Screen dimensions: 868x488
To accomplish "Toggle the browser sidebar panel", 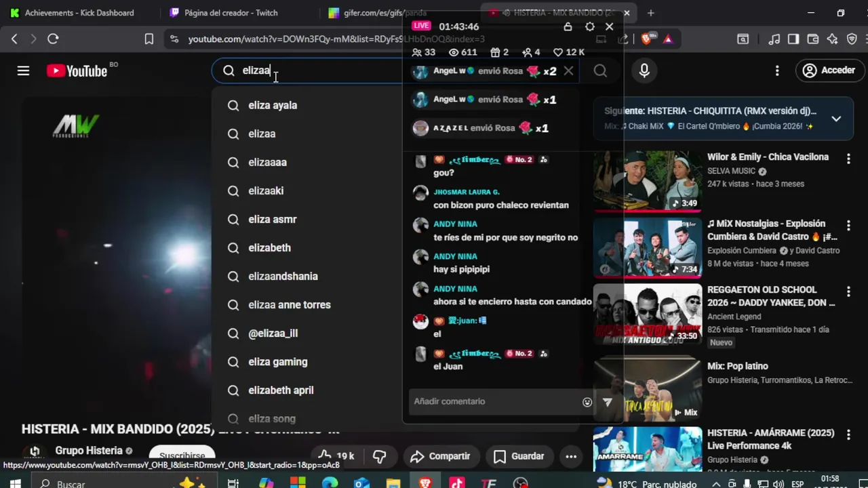I will click(x=793, y=39).
